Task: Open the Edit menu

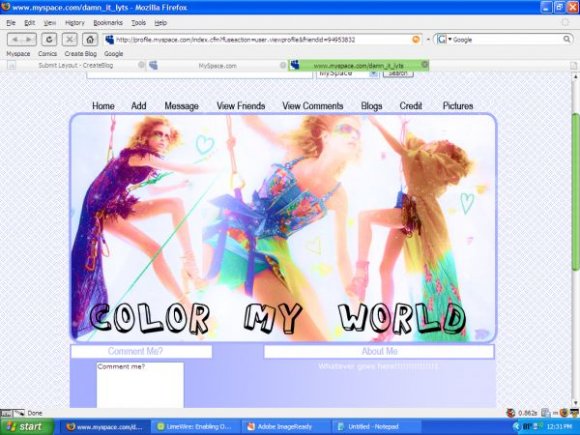Action: (x=30, y=23)
